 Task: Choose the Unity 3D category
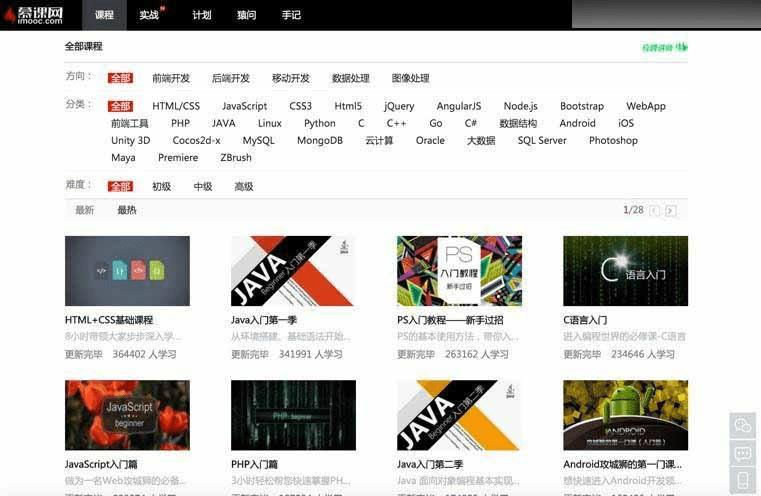pos(131,141)
